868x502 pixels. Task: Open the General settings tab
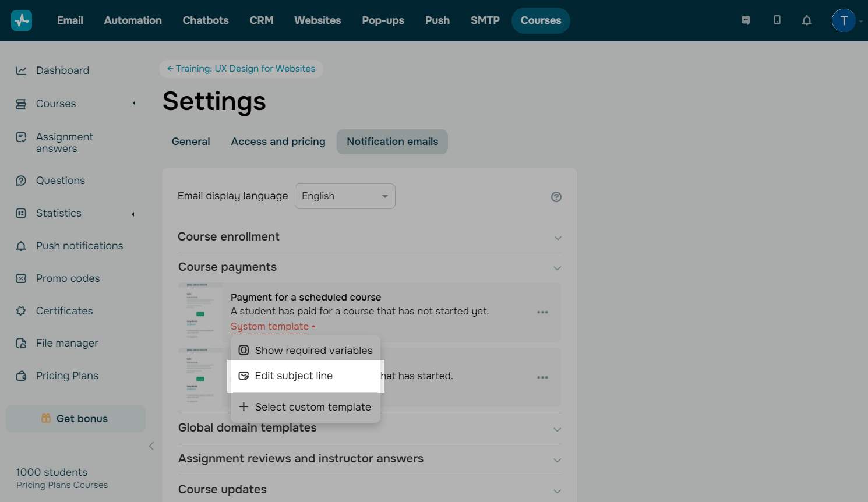(x=190, y=142)
